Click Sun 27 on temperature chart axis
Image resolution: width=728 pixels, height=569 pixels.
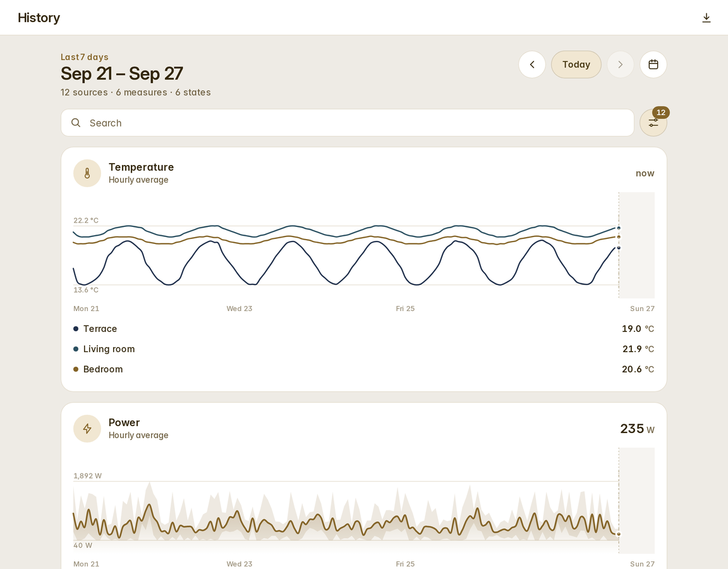642,309
